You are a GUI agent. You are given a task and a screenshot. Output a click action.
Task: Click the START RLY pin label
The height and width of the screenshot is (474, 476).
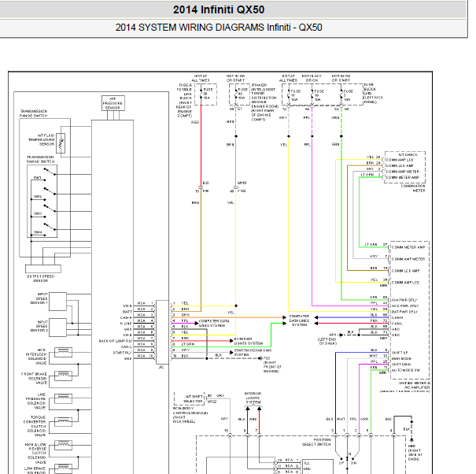pos(122,353)
